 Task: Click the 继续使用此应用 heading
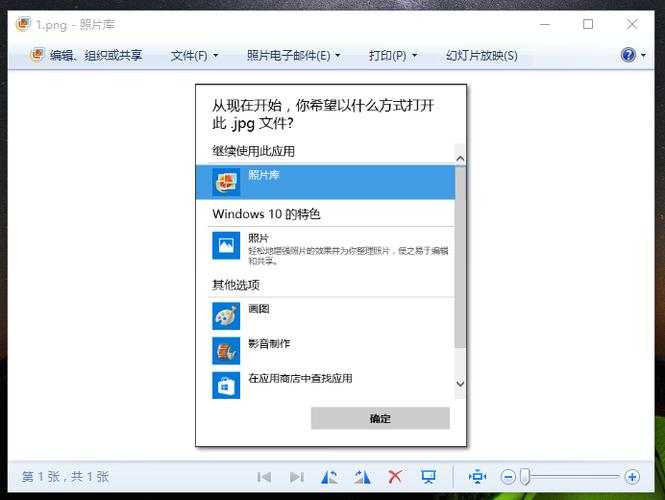click(254, 151)
